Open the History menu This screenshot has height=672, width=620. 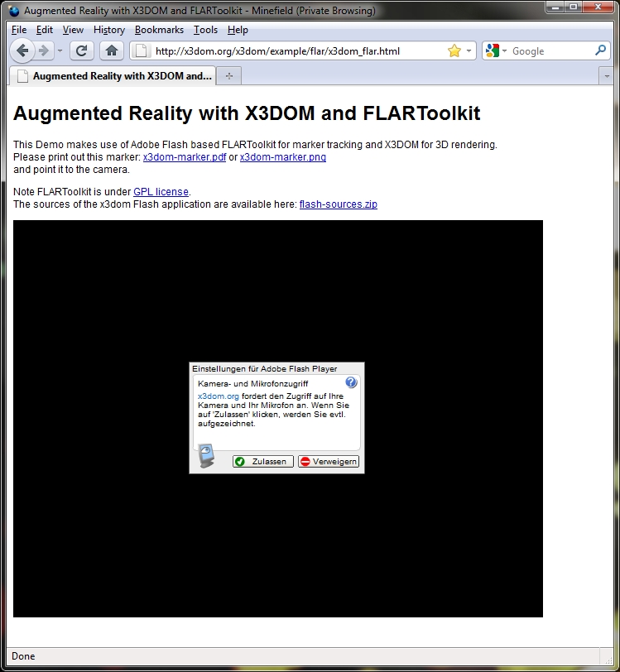[x=109, y=30]
